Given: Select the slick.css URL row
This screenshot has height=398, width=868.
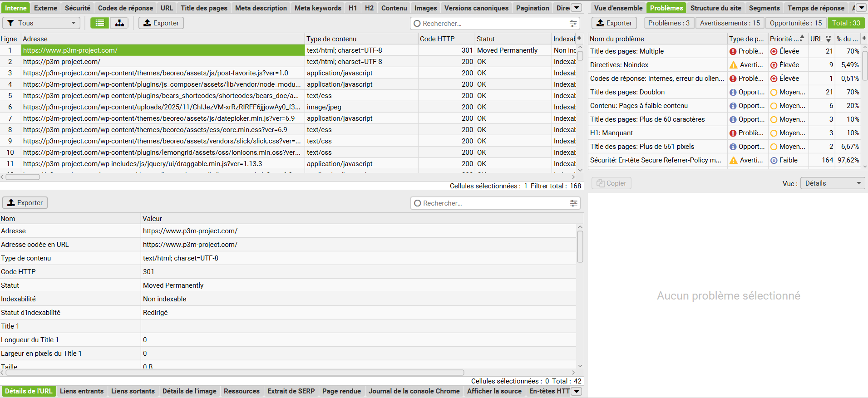Looking at the screenshot, I should coord(163,141).
